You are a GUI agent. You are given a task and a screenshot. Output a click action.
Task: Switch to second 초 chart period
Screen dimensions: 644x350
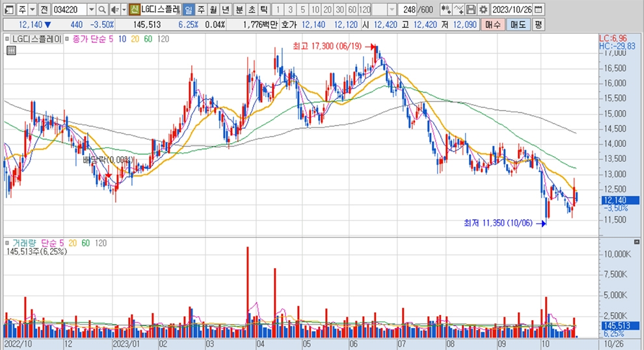click(x=252, y=9)
